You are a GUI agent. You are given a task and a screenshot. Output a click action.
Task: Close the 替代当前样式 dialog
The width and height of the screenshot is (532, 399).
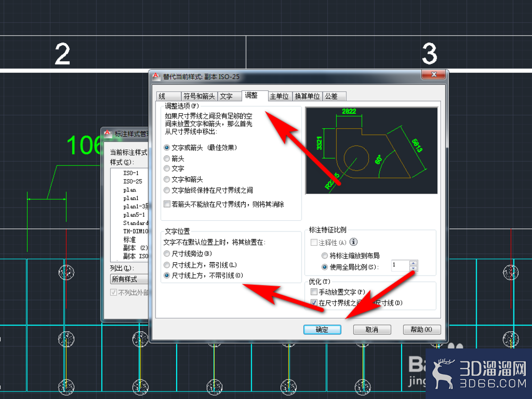tap(433, 74)
